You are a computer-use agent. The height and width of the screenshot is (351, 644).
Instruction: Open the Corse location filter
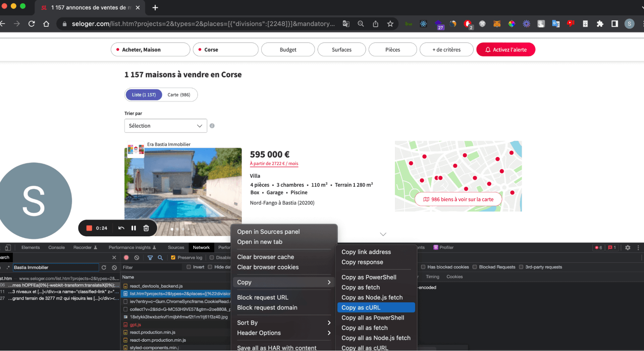tap(226, 50)
